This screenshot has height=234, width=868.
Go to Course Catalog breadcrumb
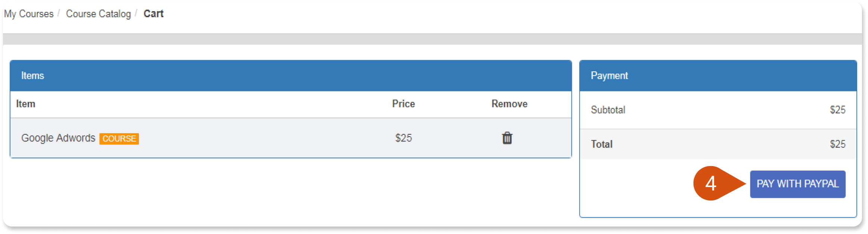pyautogui.click(x=99, y=14)
